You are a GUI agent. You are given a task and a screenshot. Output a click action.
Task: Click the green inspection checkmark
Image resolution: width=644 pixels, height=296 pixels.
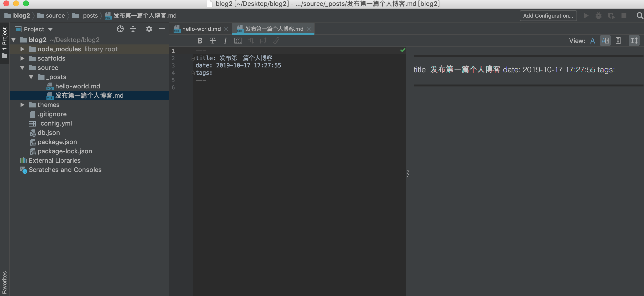[x=402, y=50]
